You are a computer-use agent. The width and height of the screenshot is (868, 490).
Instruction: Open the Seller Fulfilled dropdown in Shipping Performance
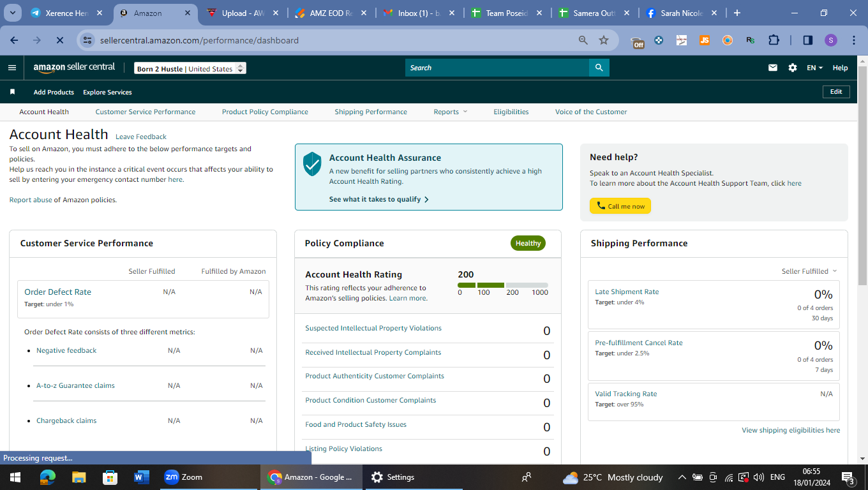pyautogui.click(x=809, y=271)
